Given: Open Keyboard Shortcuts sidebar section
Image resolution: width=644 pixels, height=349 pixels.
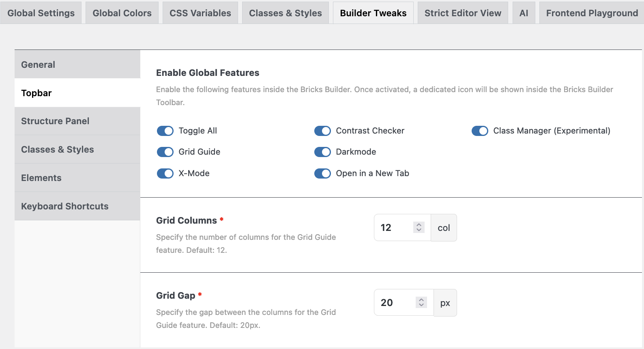Looking at the screenshot, I should click(77, 206).
